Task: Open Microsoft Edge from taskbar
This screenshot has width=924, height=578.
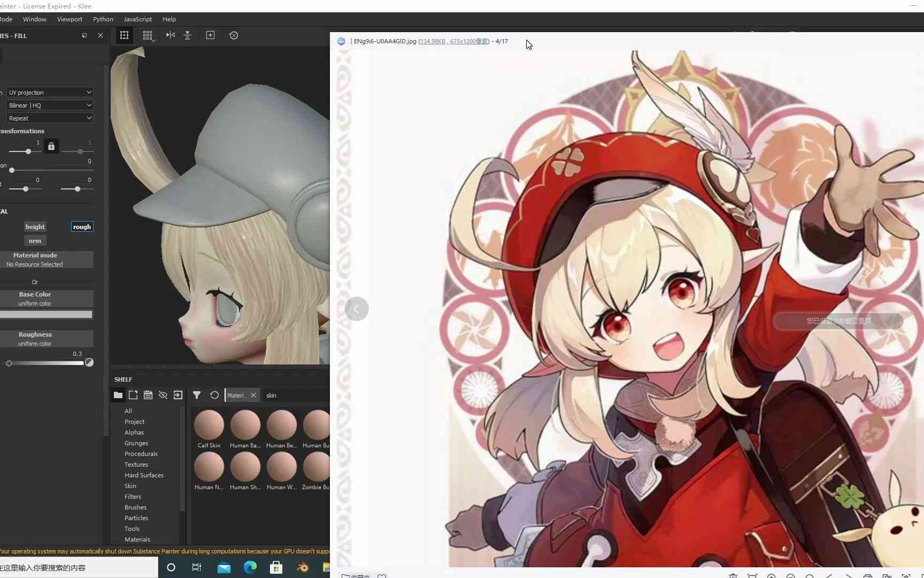Action: (250, 567)
